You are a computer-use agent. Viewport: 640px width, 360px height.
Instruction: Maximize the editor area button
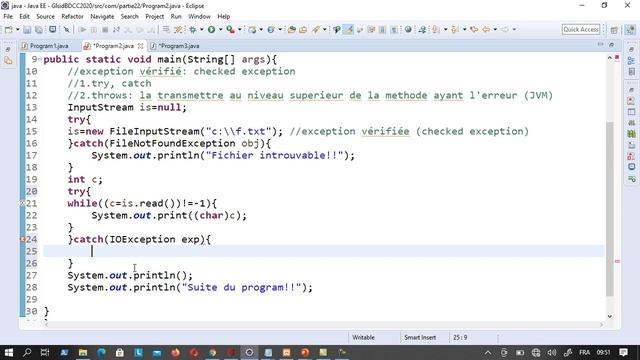click(611, 44)
